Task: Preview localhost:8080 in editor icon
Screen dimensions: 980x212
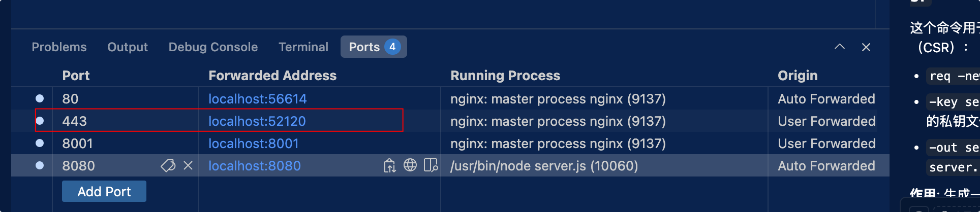Action: click(431, 166)
